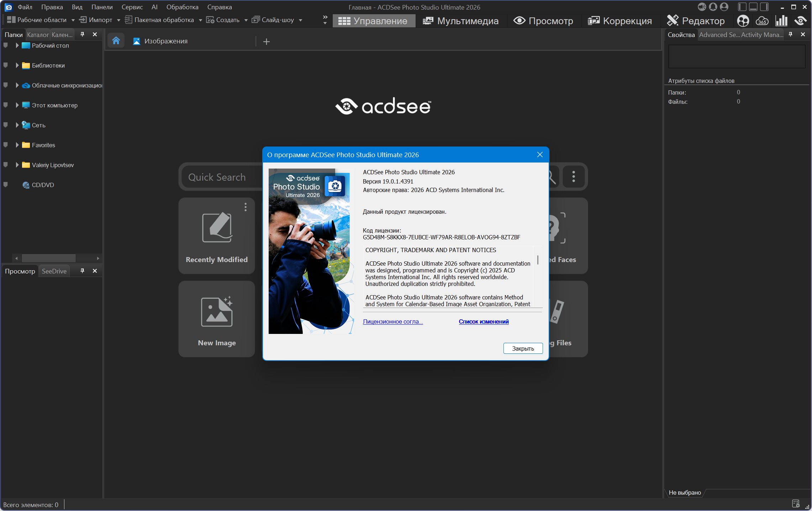Screen dimensions: 812x511
Task: Expand the Библиотеки folder node
Action: [17, 65]
